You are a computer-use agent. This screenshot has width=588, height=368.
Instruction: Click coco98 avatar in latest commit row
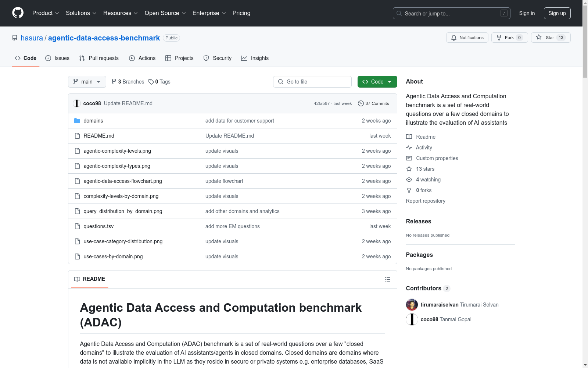point(77,103)
